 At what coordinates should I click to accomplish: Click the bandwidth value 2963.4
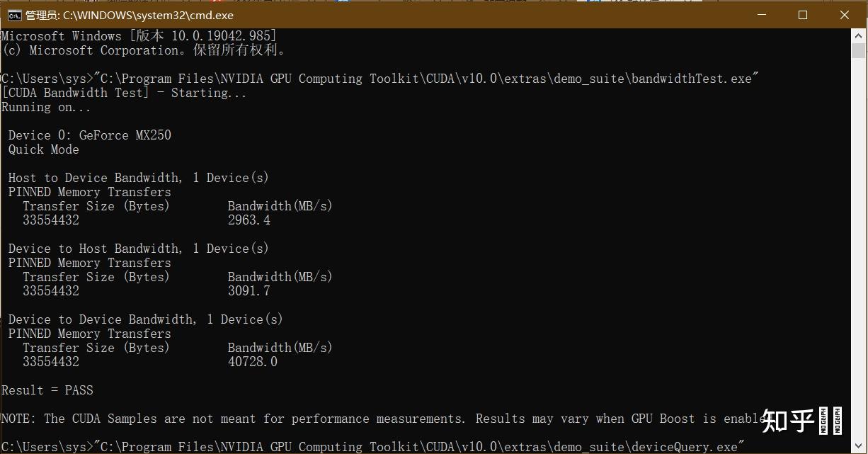pos(249,220)
